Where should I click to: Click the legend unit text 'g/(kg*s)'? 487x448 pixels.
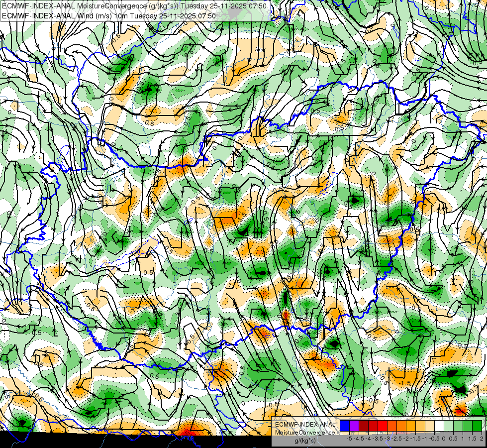point(305,441)
